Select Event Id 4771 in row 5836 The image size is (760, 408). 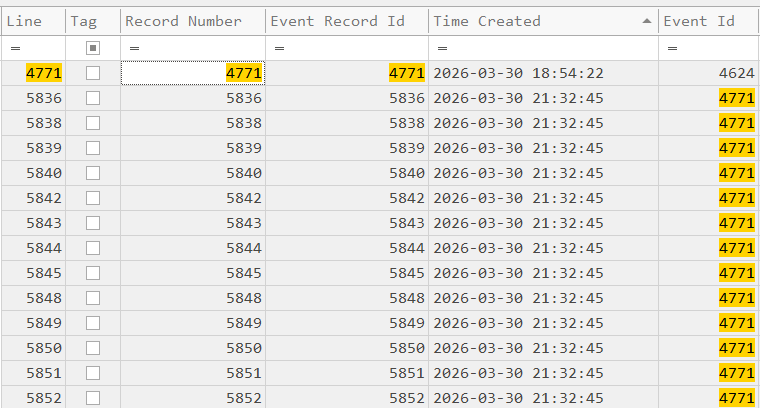(709, 98)
